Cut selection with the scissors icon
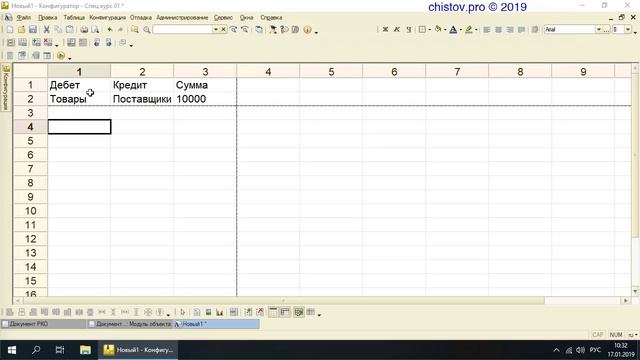640x360 pixels. [x=47, y=29]
